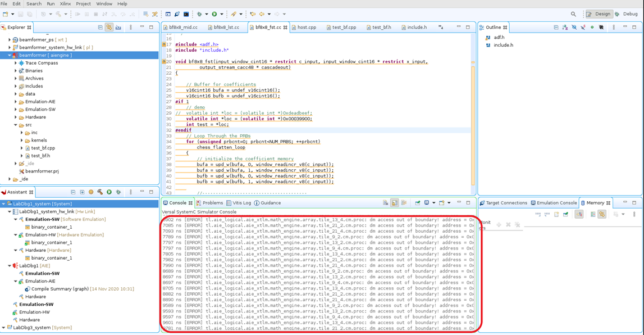Click the Debug bug icon in toolbar
Image resolution: width=644 pixels, height=335 pixels.
[x=199, y=14]
